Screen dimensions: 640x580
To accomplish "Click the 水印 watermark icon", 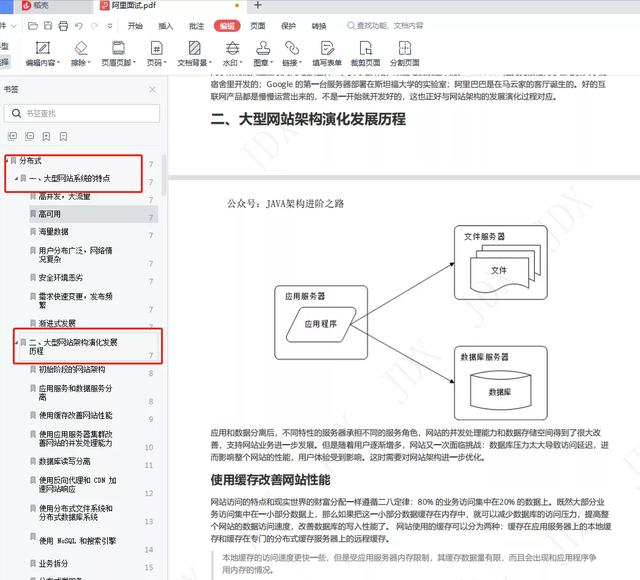I will click(x=232, y=48).
